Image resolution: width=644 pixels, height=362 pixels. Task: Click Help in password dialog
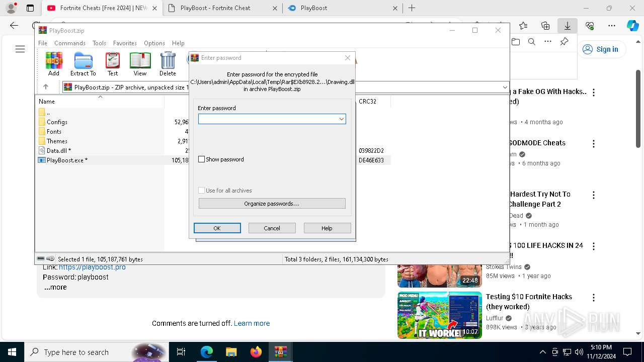coord(327,228)
